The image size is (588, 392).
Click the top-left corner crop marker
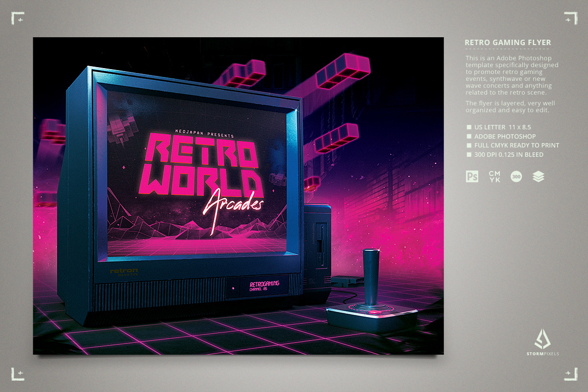click(18, 18)
